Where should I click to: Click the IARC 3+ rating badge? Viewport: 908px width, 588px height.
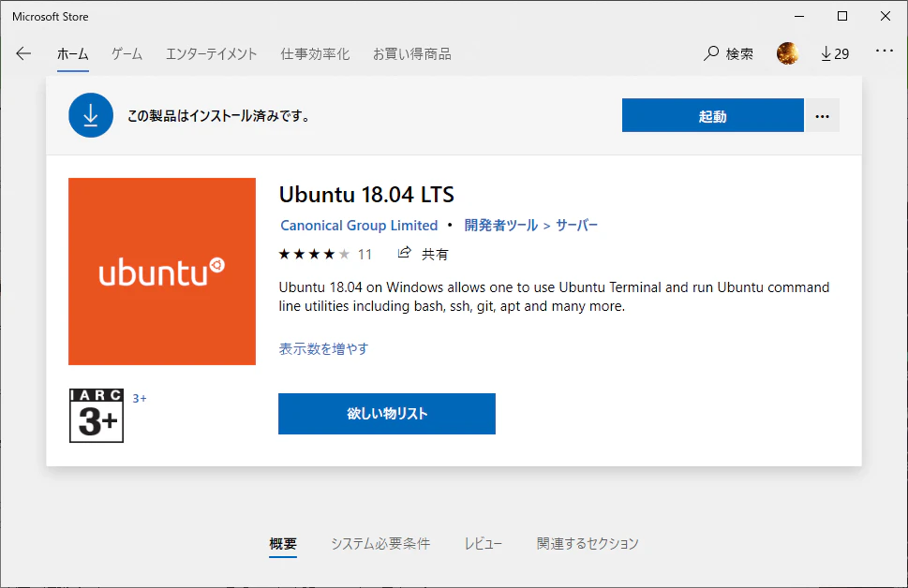click(x=97, y=416)
